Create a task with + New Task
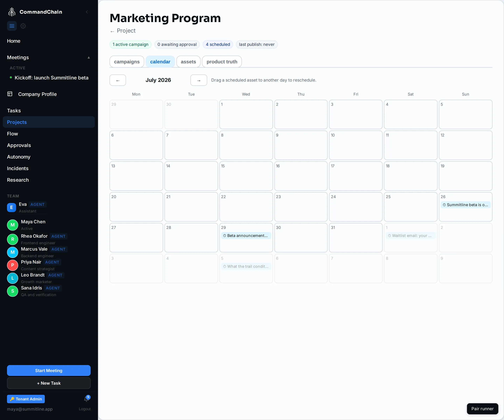Screen dimensions: 504x420 click(x=49, y=383)
